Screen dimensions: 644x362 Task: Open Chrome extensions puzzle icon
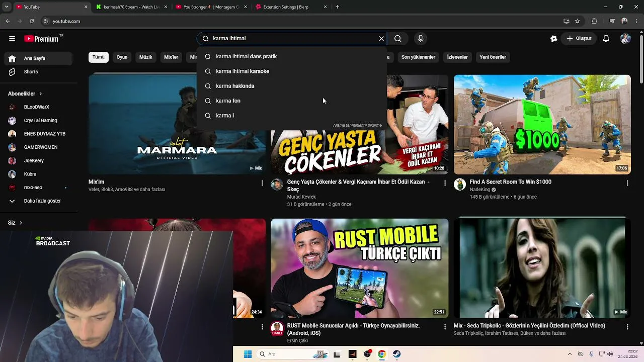[x=594, y=21]
